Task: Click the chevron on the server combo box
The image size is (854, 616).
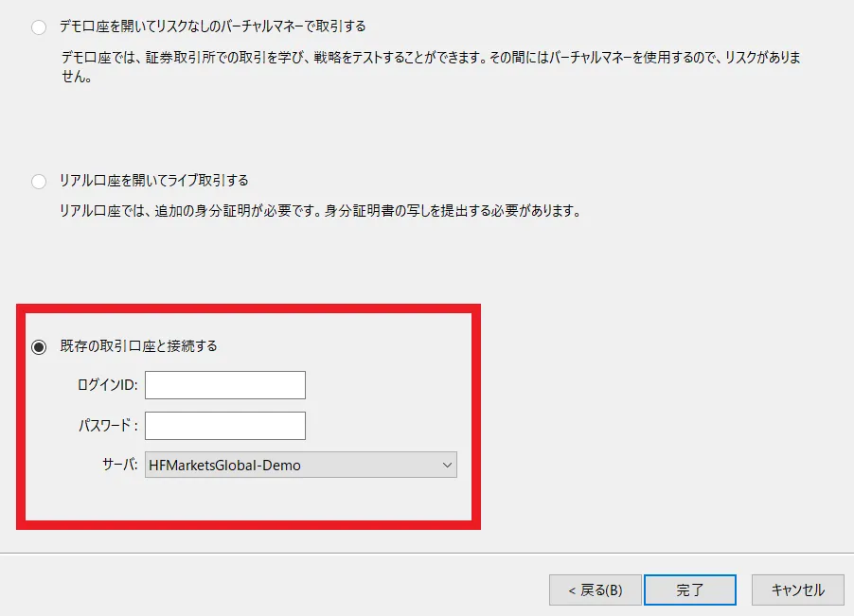Action: point(445,465)
